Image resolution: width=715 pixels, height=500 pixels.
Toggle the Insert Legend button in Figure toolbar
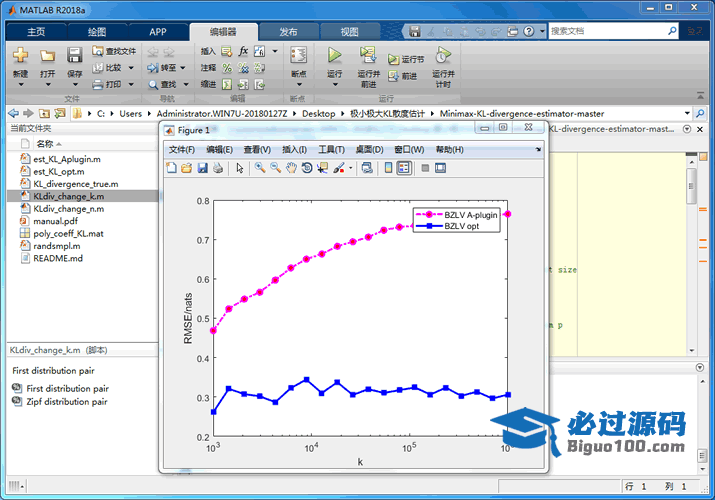tap(403, 168)
